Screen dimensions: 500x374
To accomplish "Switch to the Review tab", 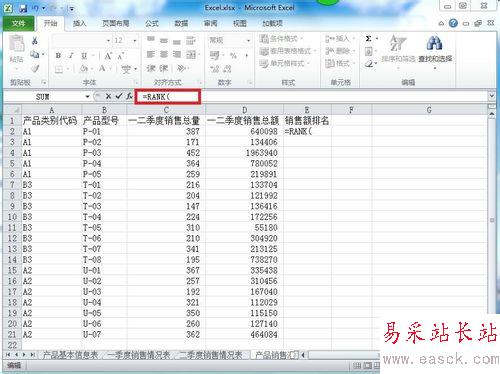I will click(210, 23).
